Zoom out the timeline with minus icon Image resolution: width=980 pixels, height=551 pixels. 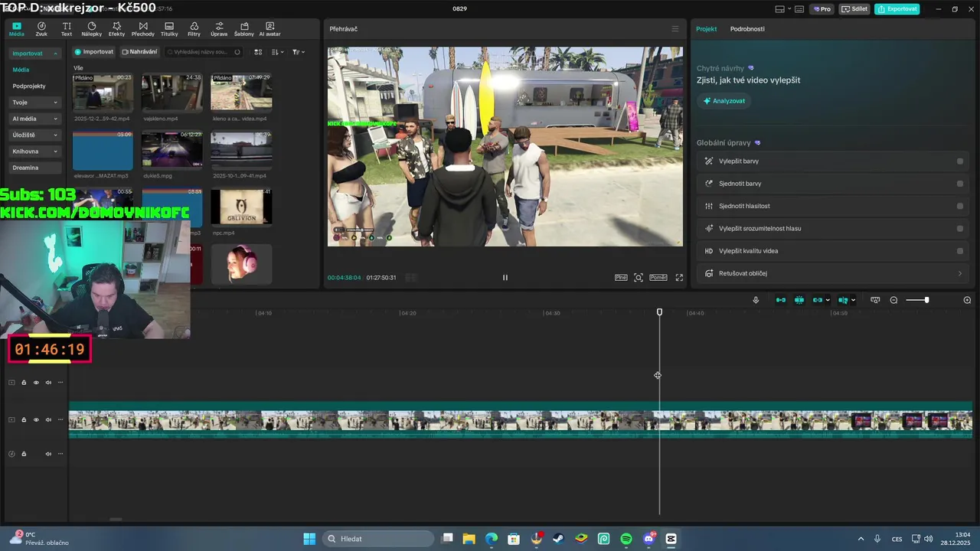click(x=893, y=300)
